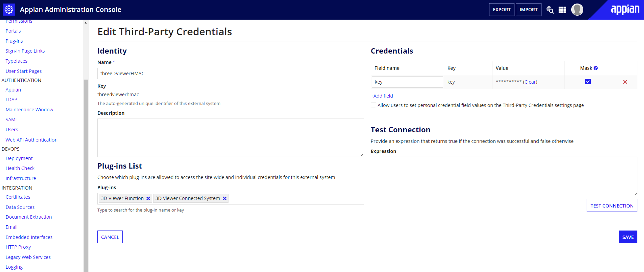Open the user profile avatar
The width and height of the screenshot is (644, 272).
(577, 10)
